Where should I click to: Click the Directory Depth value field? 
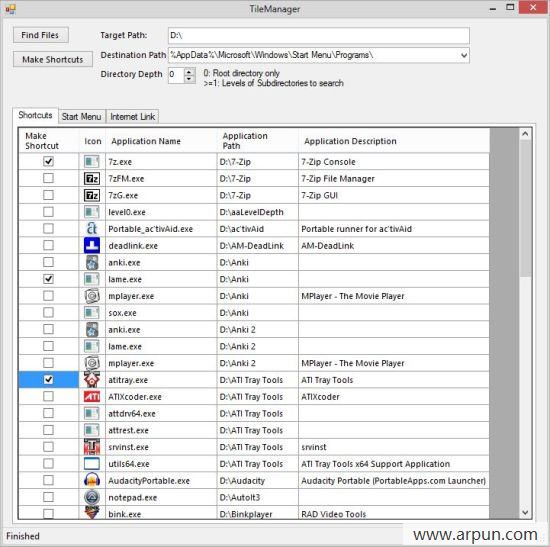176,75
